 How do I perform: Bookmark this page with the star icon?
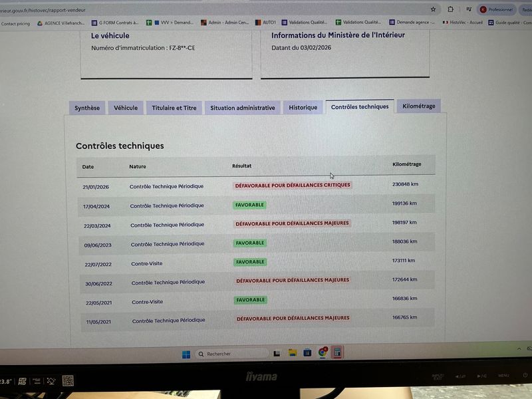pyautogui.click(x=433, y=9)
